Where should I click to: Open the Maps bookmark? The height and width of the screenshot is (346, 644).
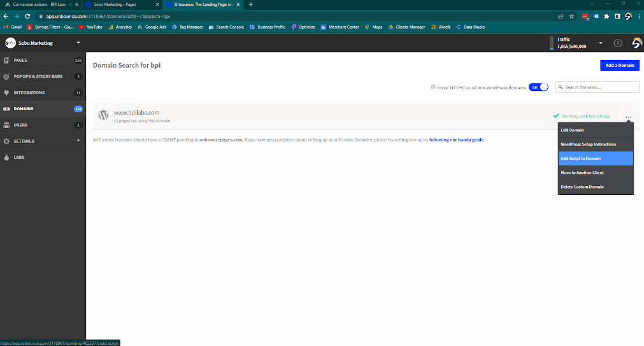pos(373,27)
